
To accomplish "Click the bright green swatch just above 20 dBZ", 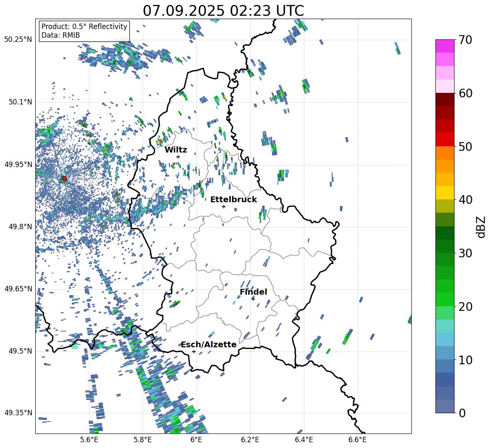I will [x=445, y=299].
